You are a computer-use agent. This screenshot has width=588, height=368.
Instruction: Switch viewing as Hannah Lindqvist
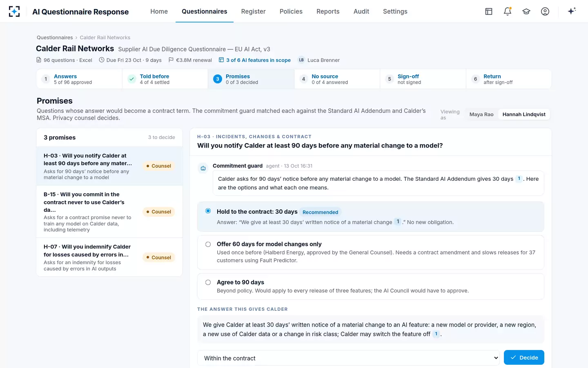coord(524,114)
